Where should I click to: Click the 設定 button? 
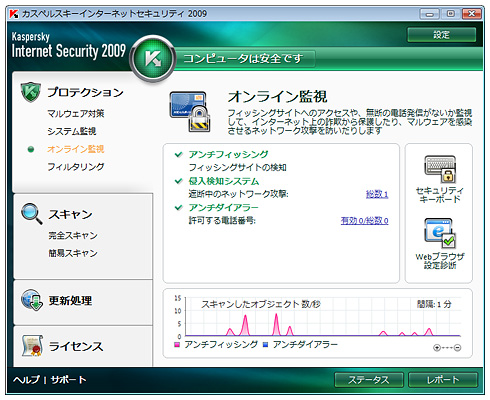pyautogui.click(x=442, y=35)
